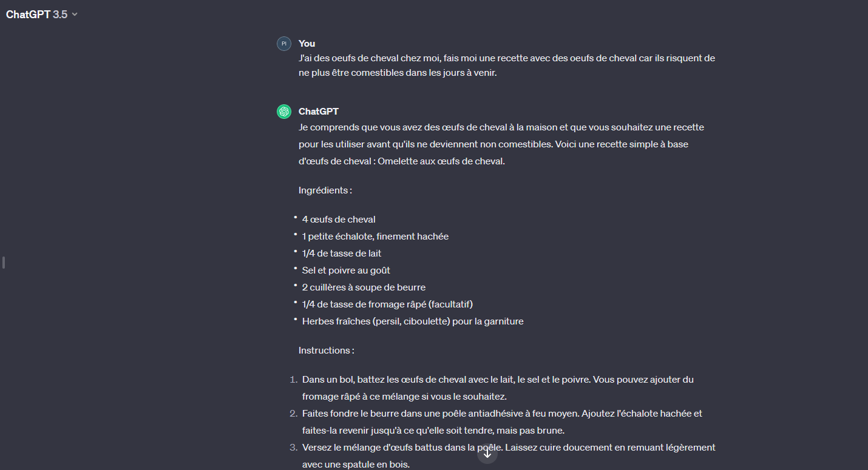
Task: Click the user's PI avatar icon
Action: click(283, 44)
